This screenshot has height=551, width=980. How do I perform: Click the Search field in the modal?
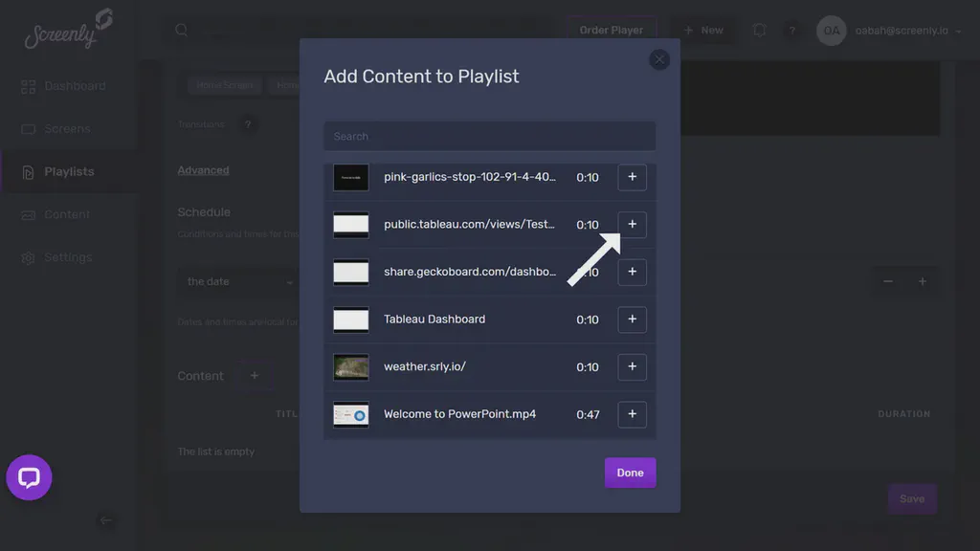point(489,136)
